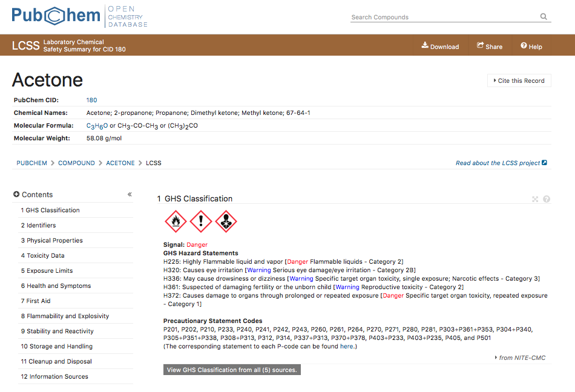
Task: Open the Download menu
Action: (440, 46)
